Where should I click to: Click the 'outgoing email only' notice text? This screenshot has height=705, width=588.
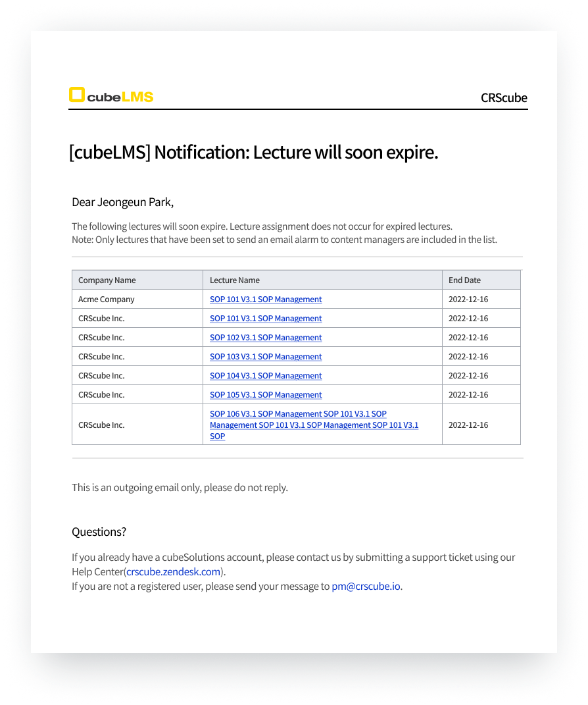point(180,488)
